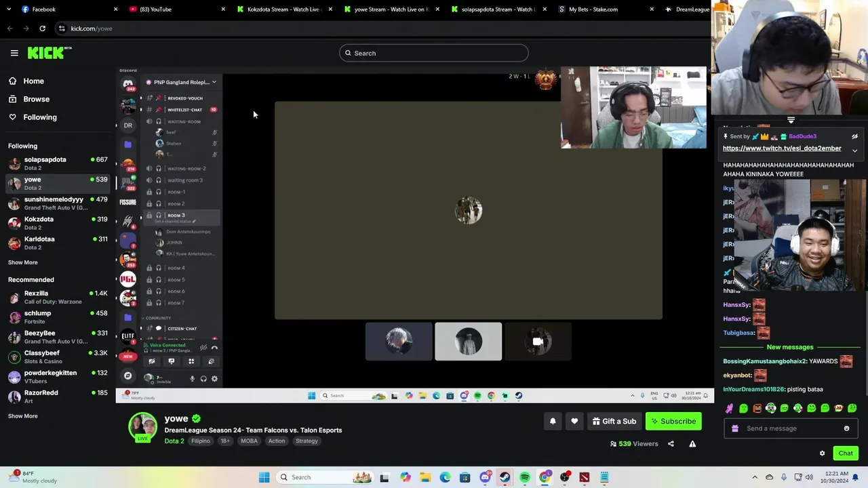Join ROOM 4 voice channel in Discord
The image size is (868, 488).
(176, 268)
